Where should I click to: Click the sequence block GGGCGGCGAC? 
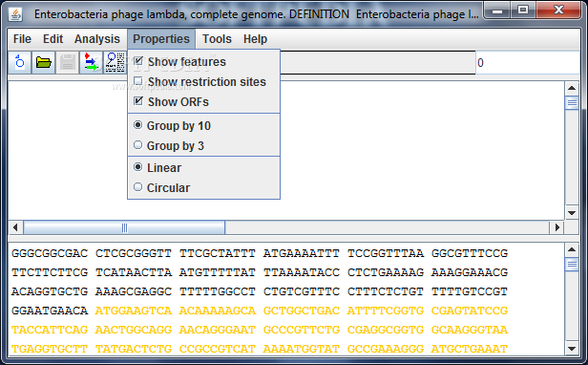tap(50, 253)
